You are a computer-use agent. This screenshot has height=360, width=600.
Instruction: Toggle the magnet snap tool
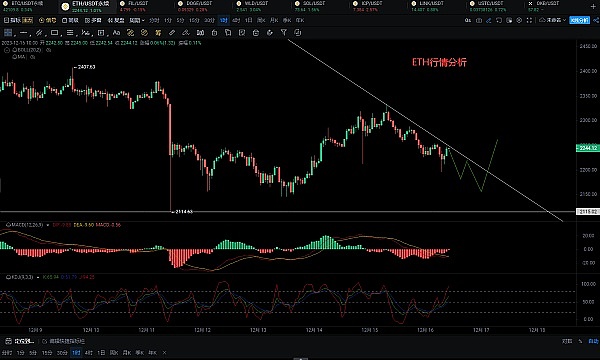click(x=200, y=33)
